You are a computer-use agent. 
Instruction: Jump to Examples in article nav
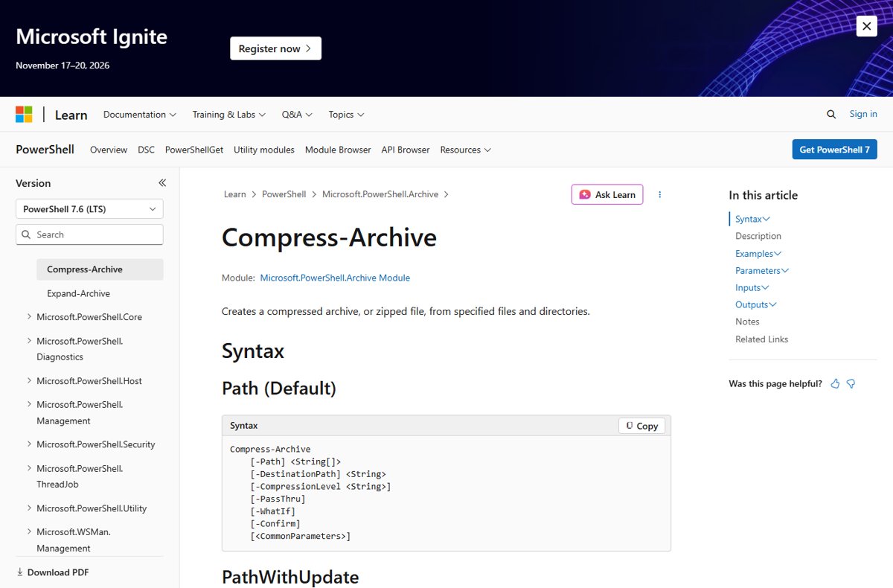pos(758,253)
